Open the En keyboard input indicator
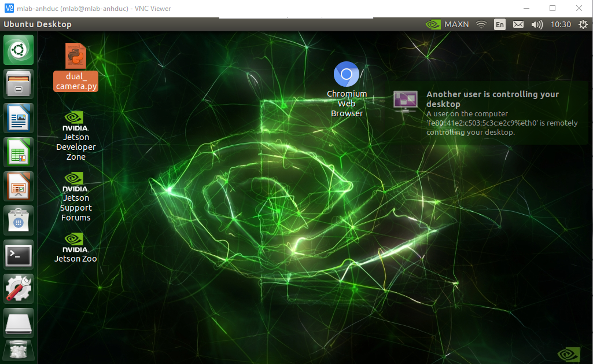The width and height of the screenshot is (593, 364). click(500, 24)
